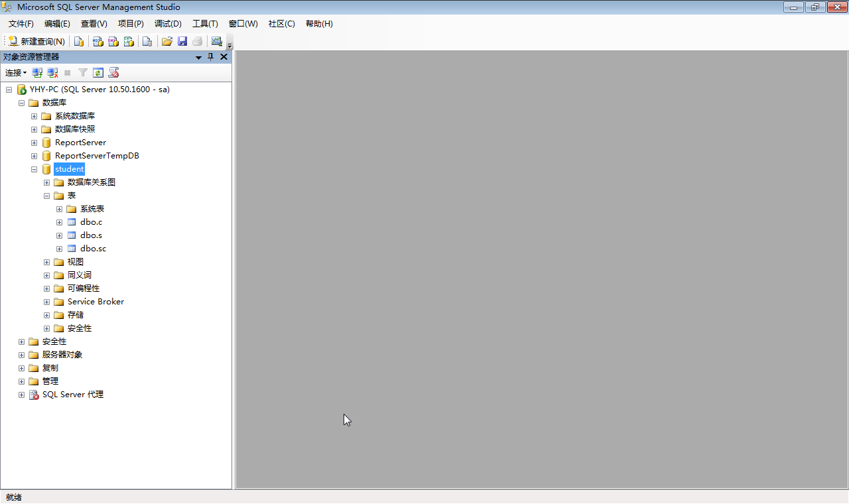Select the Service Broker folder
The image size is (849, 504).
tap(96, 302)
